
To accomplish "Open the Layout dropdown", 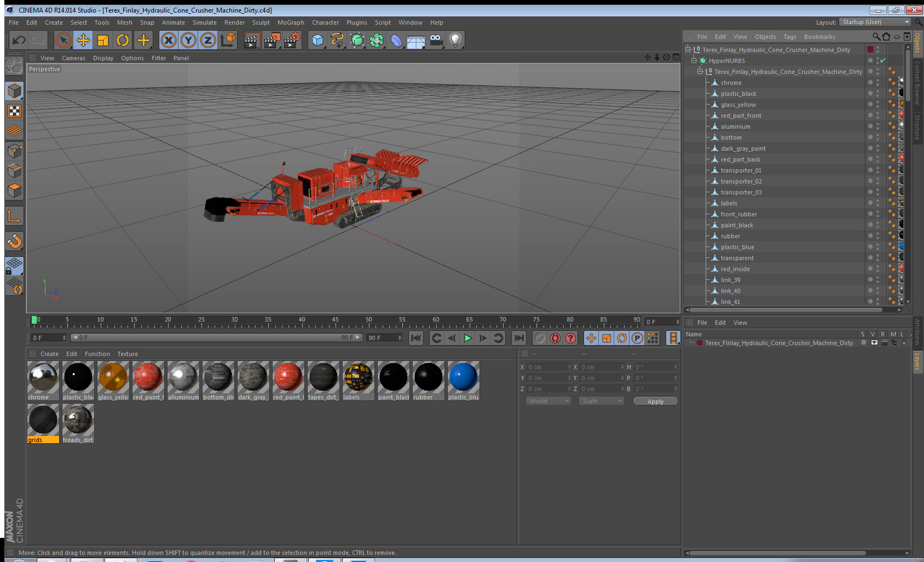I will pyautogui.click(x=875, y=22).
